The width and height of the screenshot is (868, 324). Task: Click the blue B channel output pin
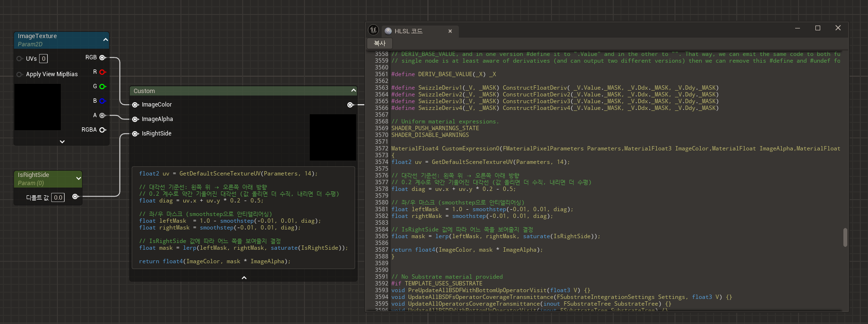pos(102,101)
